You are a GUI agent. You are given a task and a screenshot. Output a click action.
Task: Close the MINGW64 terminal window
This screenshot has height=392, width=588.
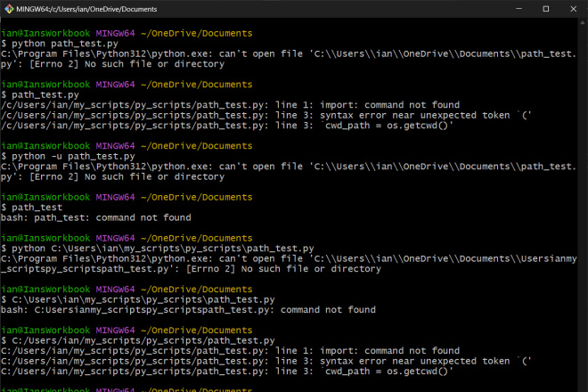[x=574, y=9]
